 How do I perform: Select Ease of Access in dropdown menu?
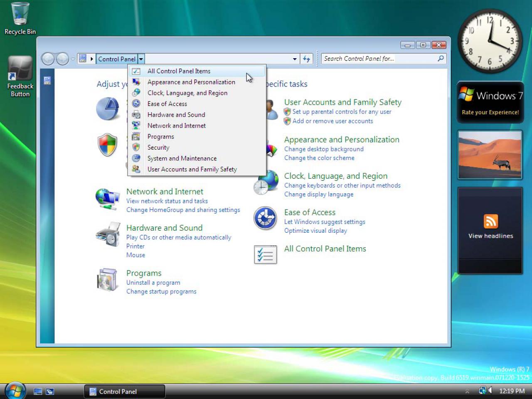tap(197, 104)
